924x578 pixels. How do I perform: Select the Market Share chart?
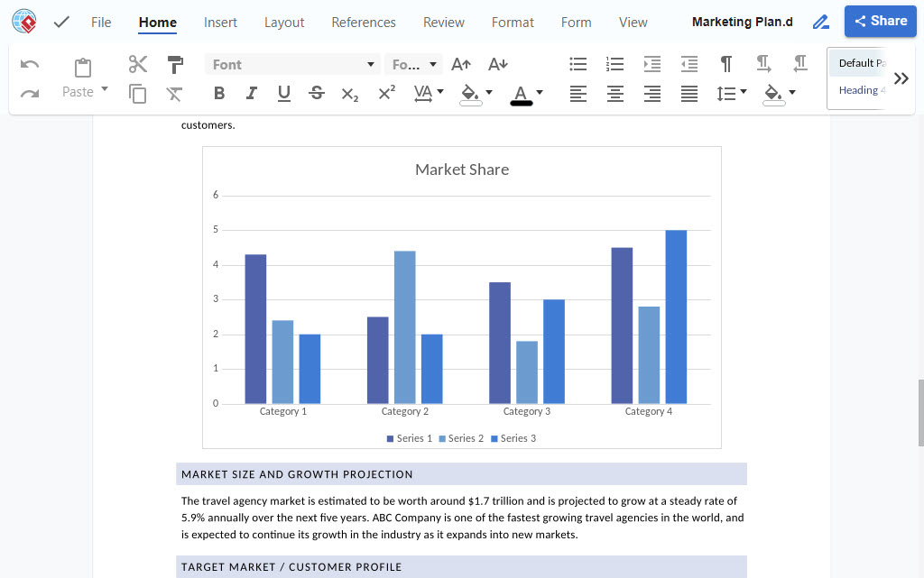[462, 298]
